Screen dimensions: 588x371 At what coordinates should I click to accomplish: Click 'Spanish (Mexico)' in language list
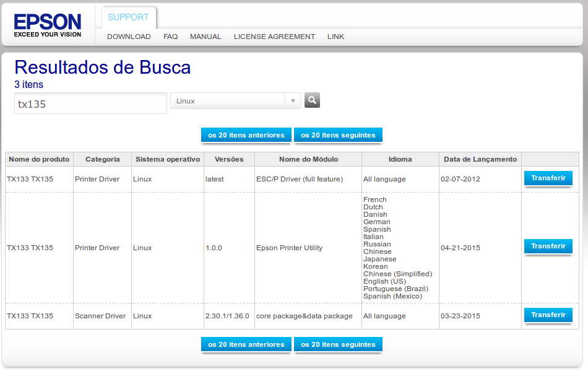coord(392,296)
